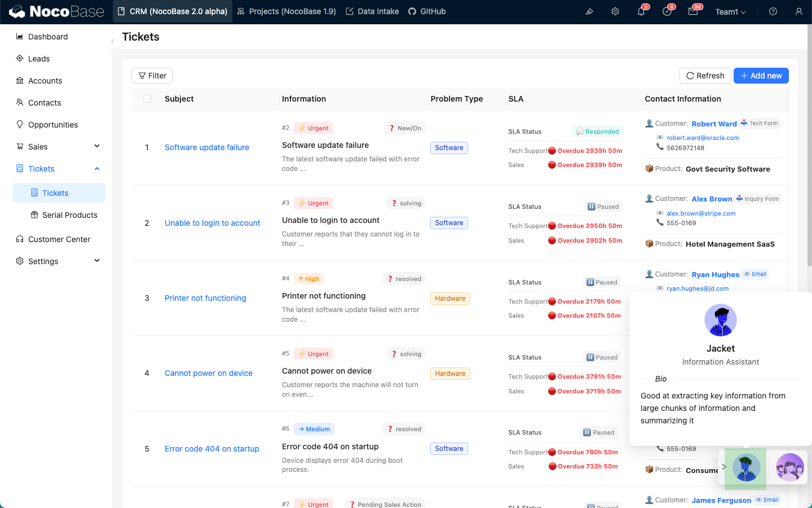Viewport: 812px width, 508px height.
Task: Open the user profile icon
Action: click(799, 11)
